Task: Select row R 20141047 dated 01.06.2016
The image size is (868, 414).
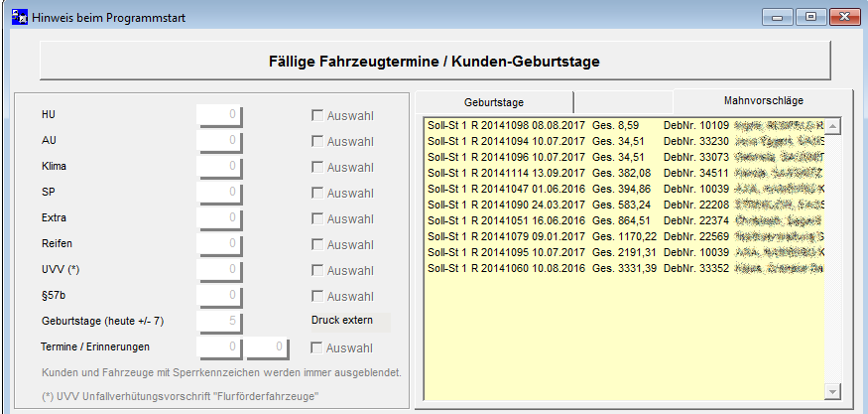Action: [x=626, y=189]
